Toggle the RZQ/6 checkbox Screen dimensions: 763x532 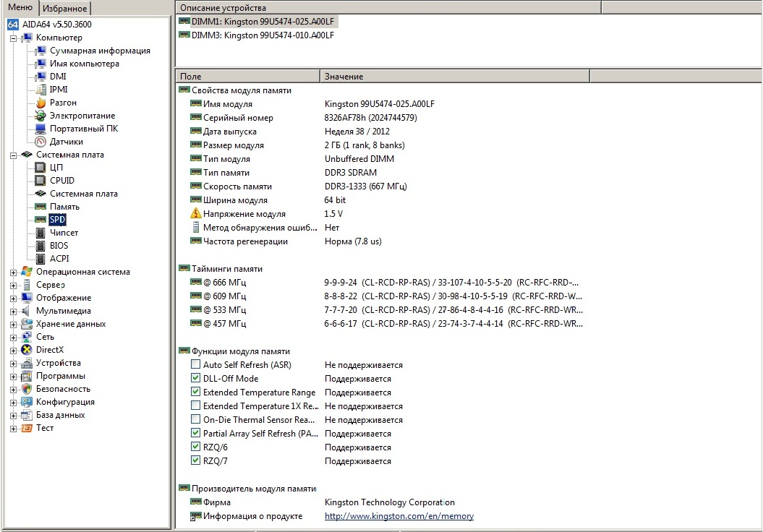tap(195, 447)
